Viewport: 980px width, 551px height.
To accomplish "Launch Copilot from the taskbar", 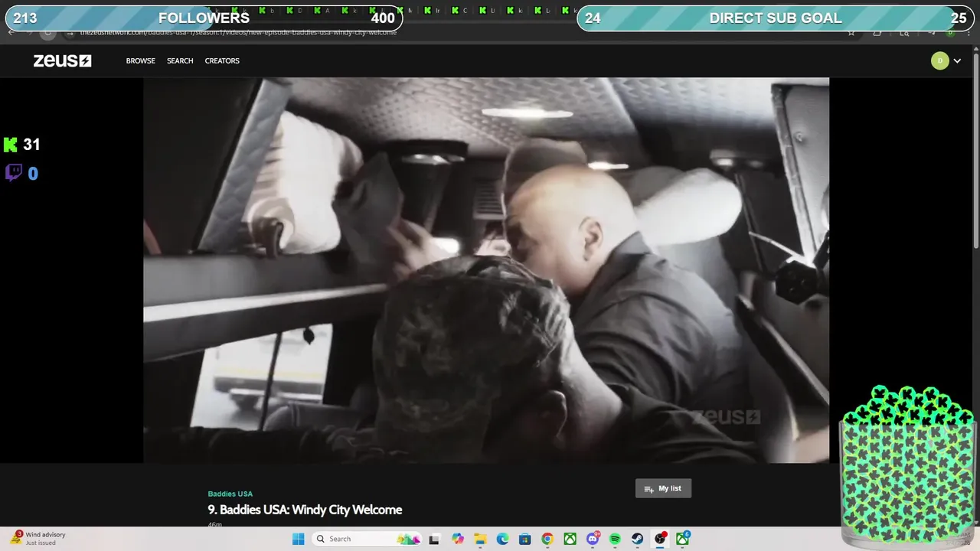I will point(458,539).
